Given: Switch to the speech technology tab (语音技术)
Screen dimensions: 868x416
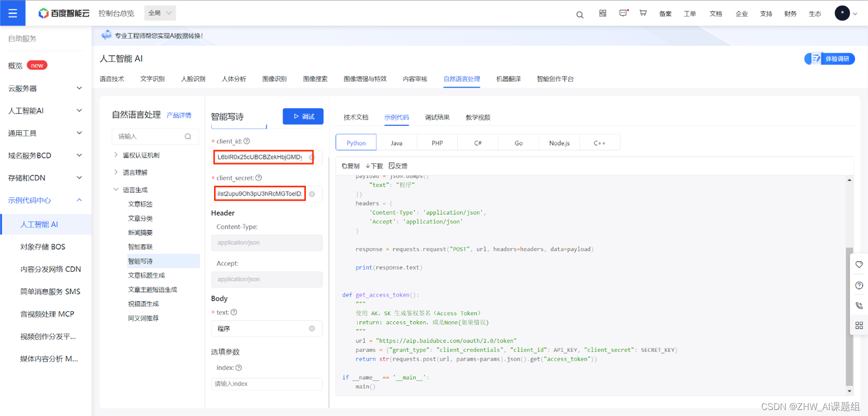Looking at the screenshot, I should point(112,79).
